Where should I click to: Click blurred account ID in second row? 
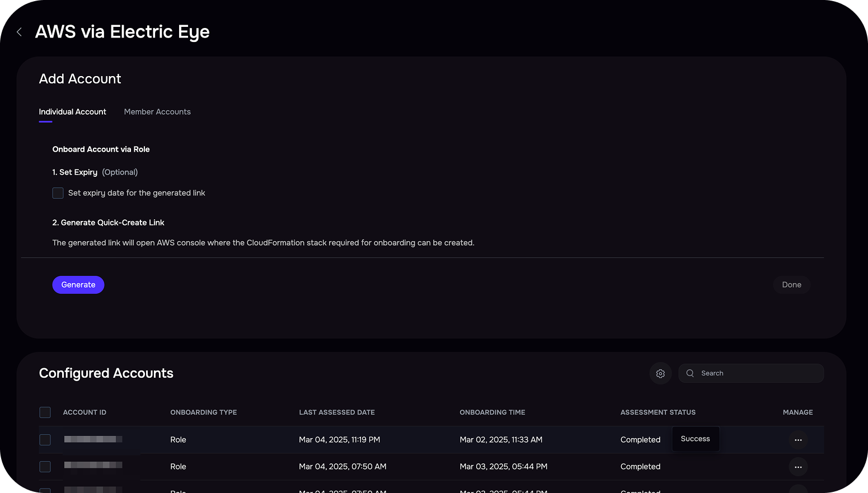click(93, 465)
